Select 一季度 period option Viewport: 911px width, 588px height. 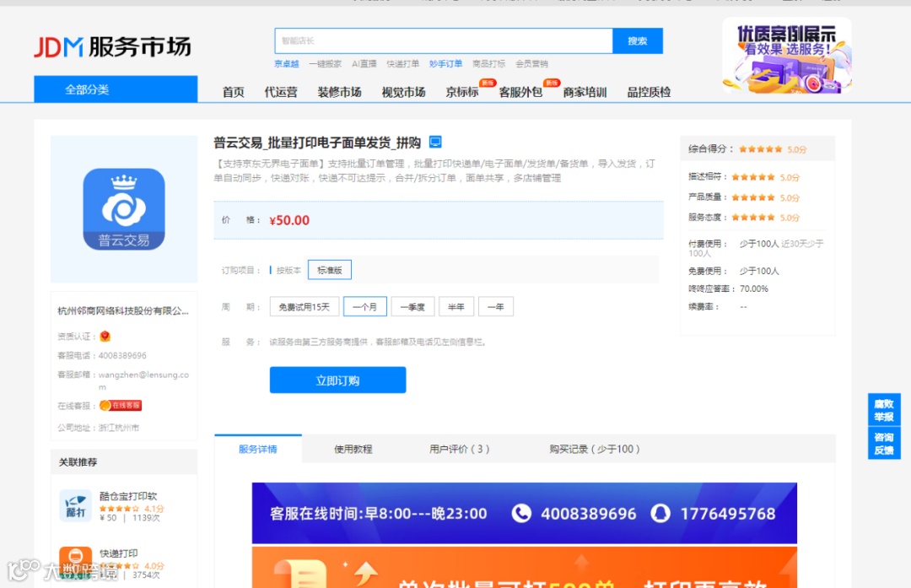[x=412, y=307]
